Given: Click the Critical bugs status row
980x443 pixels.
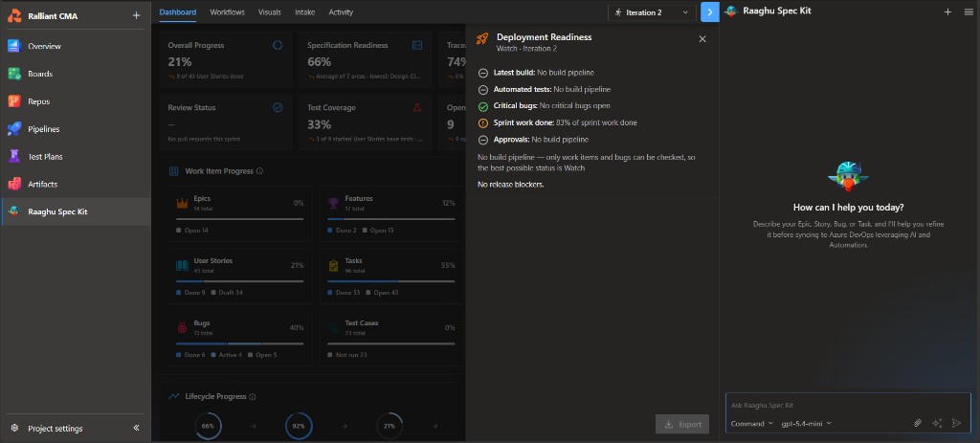Looking at the screenshot, I should (544, 106).
